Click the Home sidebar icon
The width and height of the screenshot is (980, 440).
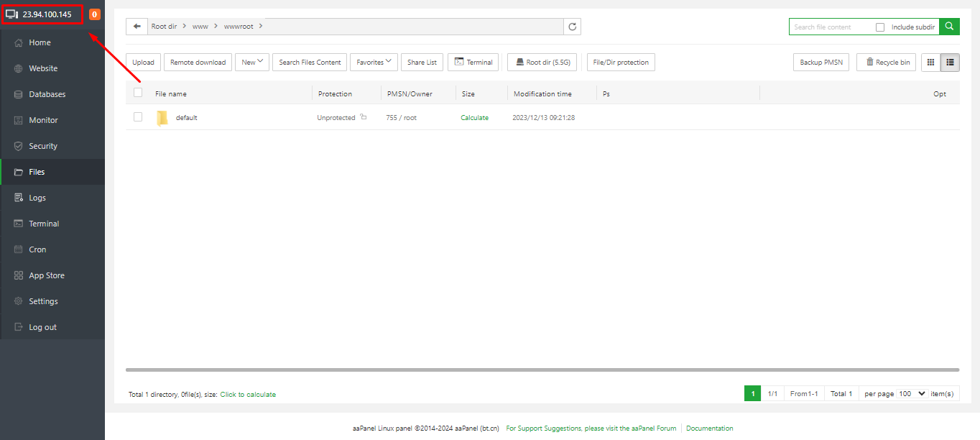[19, 42]
